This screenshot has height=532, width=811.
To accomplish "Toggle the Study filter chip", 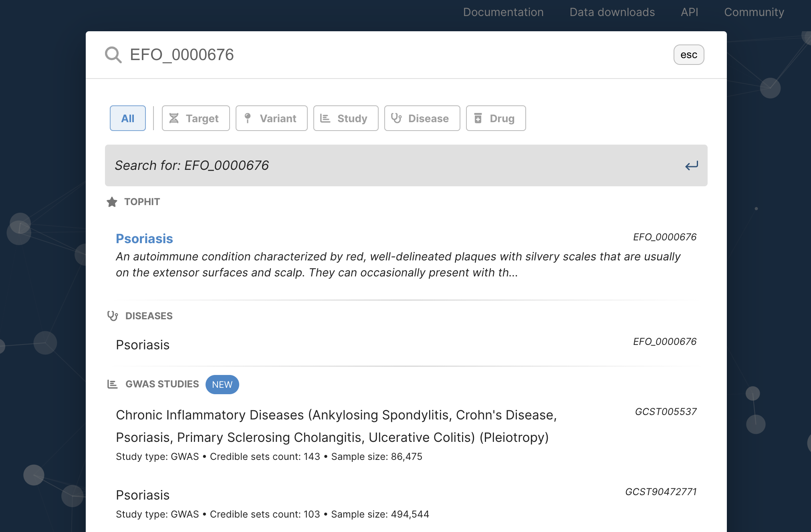I will (345, 118).
